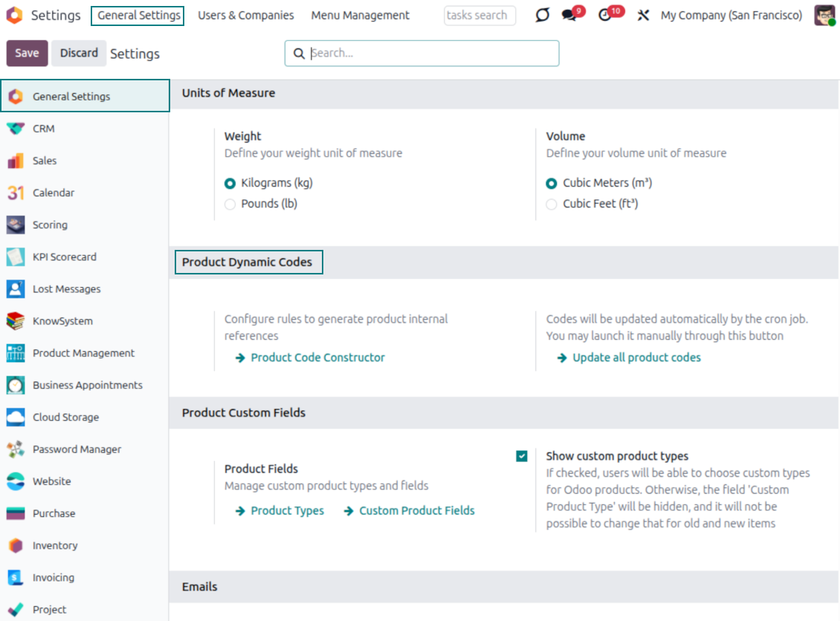Screen dimensions: 840x621
Task: Go to KnowSystem settings section
Action: [x=62, y=321]
